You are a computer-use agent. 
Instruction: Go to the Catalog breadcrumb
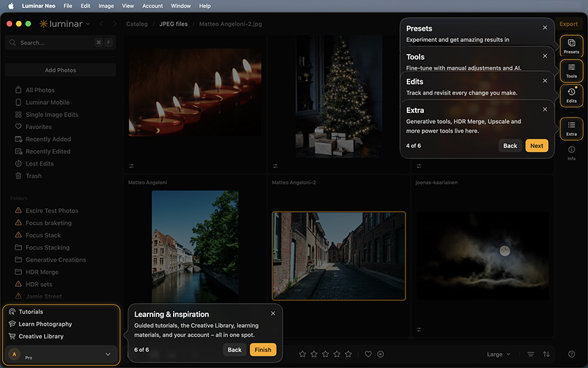click(x=137, y=24)
